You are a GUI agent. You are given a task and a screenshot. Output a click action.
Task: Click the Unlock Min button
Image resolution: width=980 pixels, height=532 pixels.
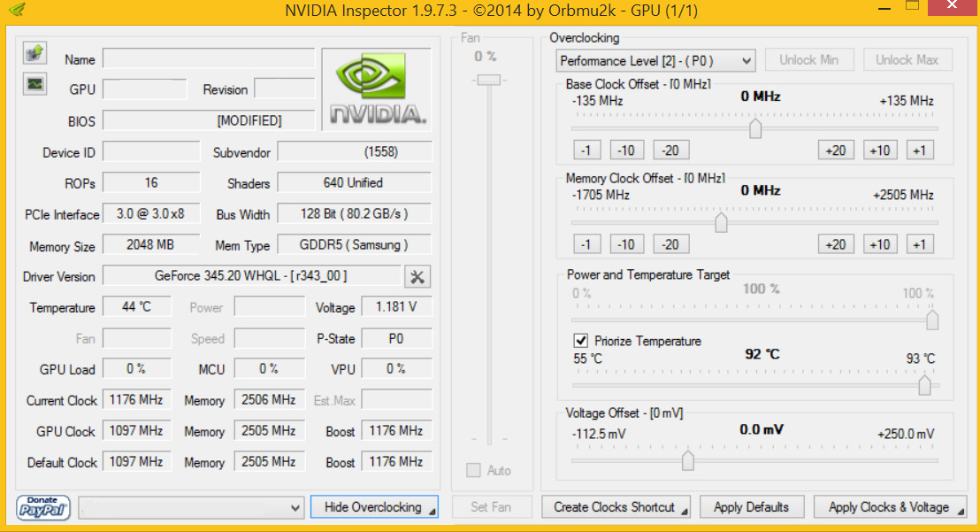(808, 60)
